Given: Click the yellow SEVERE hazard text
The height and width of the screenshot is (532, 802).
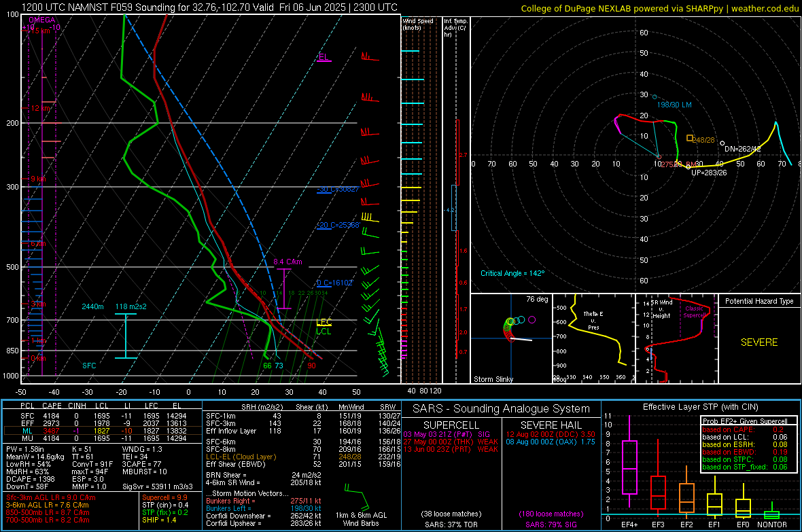Looking at the screenshot, I should [x=759, y=342].
